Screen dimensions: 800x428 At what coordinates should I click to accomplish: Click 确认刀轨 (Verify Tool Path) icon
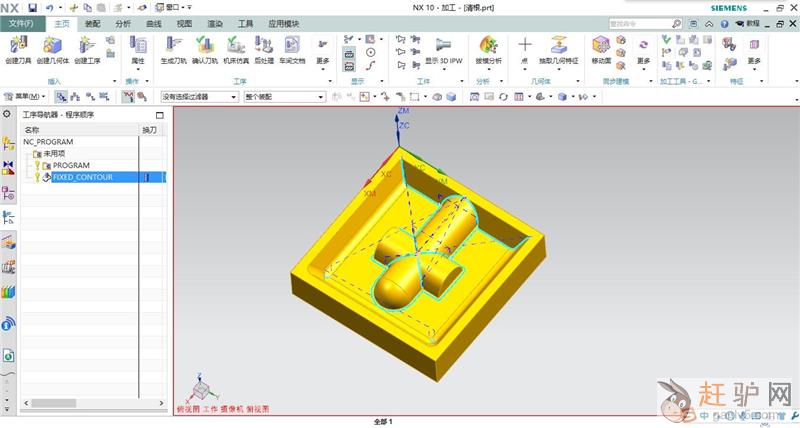tap(205, 46)
